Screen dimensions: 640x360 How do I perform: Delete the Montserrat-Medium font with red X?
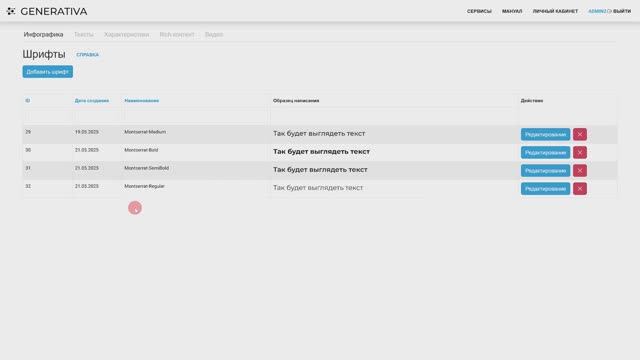coord(580,134)
